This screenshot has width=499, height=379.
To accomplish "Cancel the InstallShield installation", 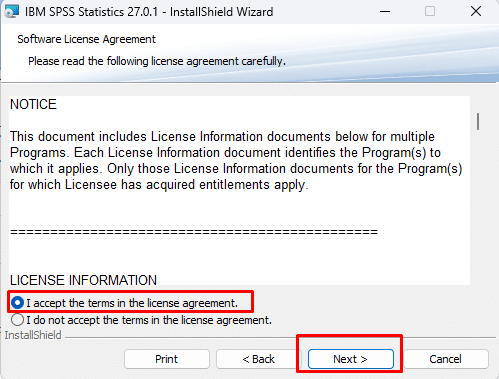I will point(446,359).
